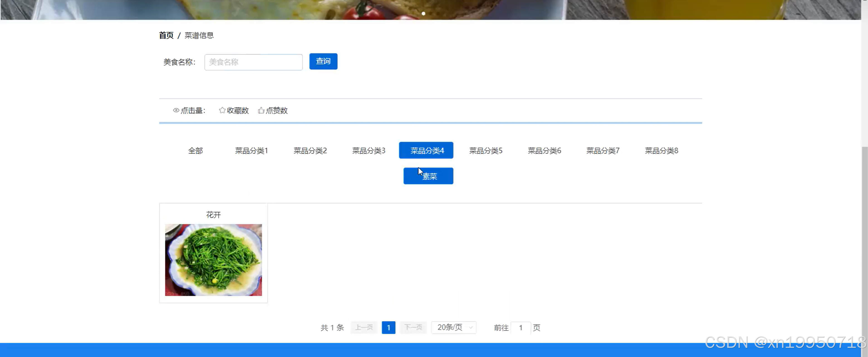Screen dimensions: 868x357
Task: Click the 共 1 条 total count text
Action: tap(332, 328)
